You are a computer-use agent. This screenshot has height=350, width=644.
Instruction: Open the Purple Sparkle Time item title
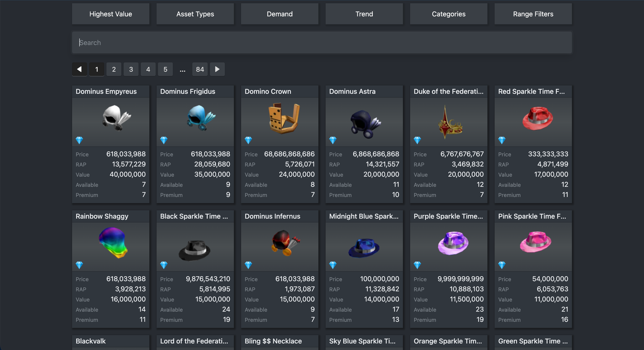(448, 216)
